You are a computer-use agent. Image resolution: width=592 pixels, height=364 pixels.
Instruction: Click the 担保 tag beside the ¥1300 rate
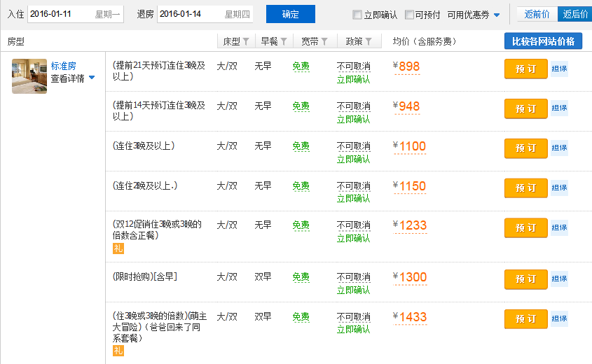click(x=559, y=279)
